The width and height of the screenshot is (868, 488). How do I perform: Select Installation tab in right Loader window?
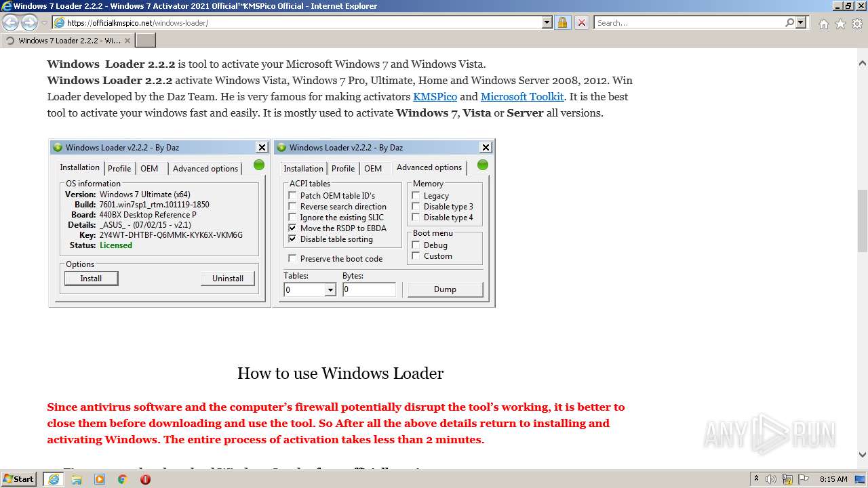tap(303, 169)
